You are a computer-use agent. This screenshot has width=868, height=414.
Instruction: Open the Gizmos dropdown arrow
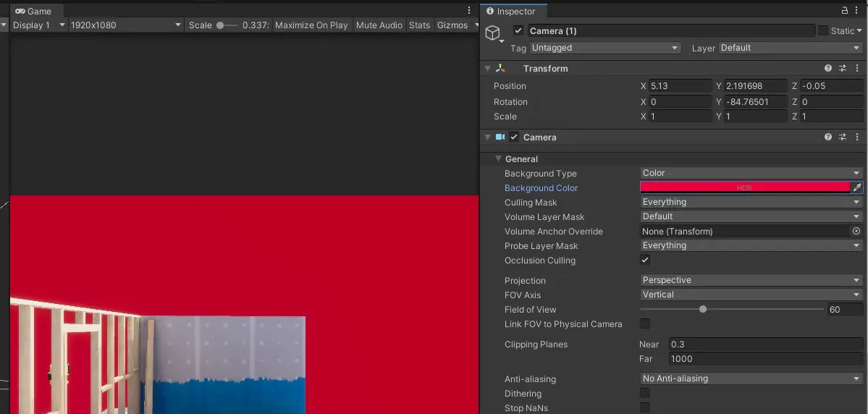[476, 25]
